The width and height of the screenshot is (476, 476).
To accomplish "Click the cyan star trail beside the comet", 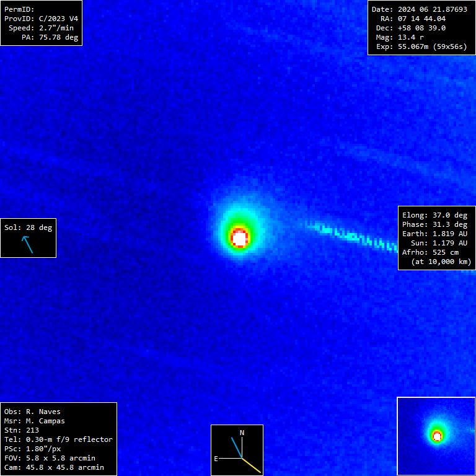I will click(352, 237).
